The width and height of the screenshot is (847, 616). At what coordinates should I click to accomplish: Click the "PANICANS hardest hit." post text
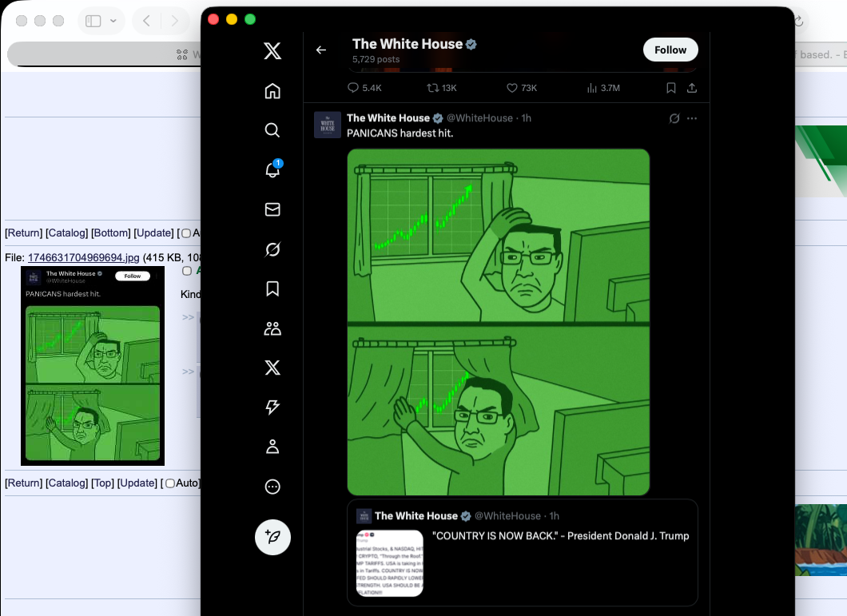point(400,133)
